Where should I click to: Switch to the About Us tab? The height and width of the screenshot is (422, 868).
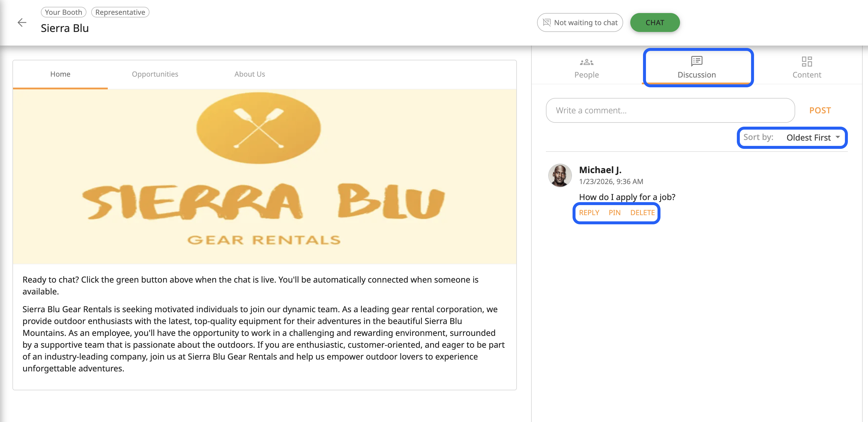[249, 74]
